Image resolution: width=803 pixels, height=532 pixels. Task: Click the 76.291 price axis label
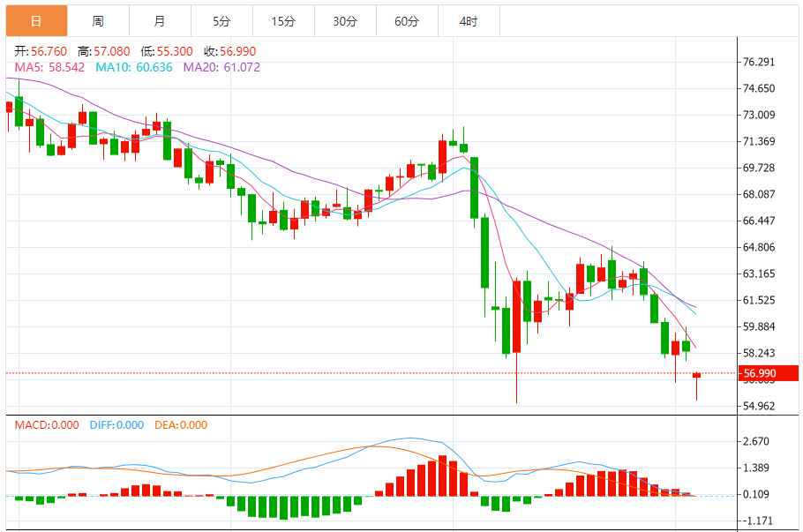[x=759, y=62]
